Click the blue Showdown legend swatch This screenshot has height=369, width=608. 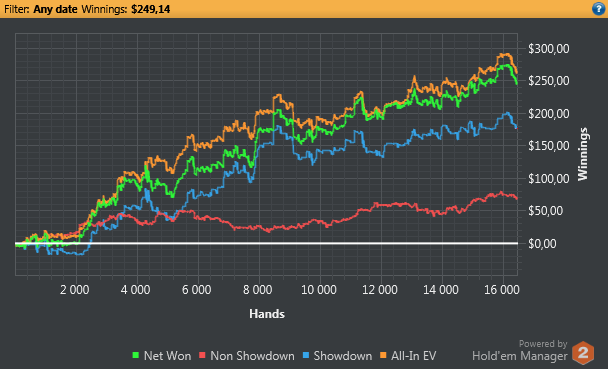coord(306,355)
